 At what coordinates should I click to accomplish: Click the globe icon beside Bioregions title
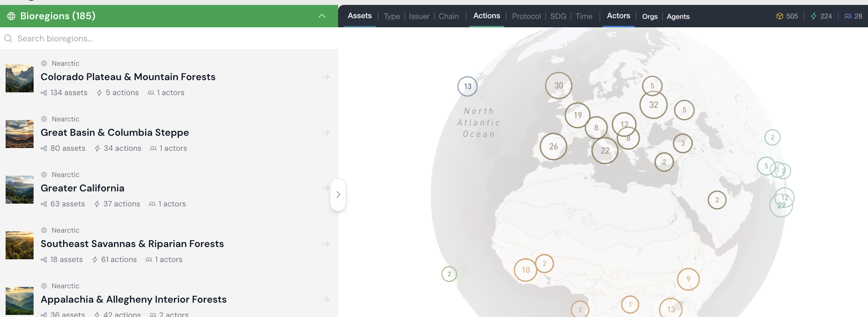pyautogui.click(x=11, y=16)
